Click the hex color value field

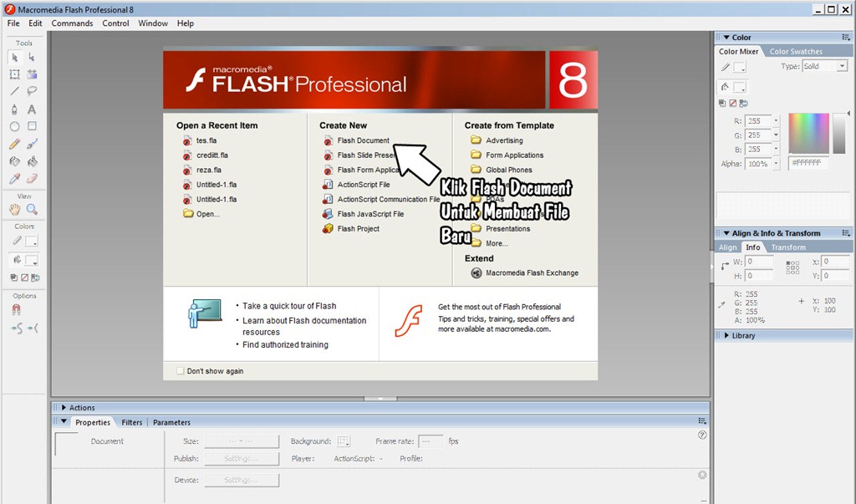click(808, 163)
